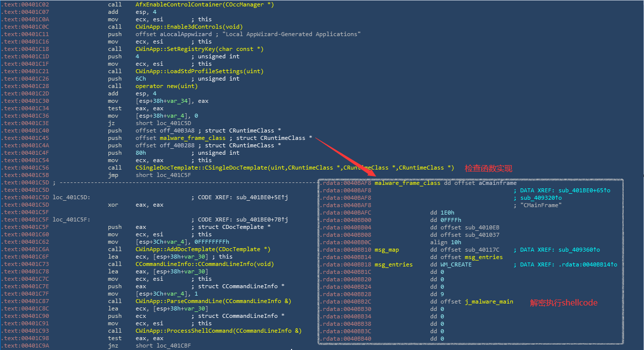The height and width of the screenshot is (350, 644).
Task: Click the malware_frame_class operand in the push instruction
Action: (192, 138)
